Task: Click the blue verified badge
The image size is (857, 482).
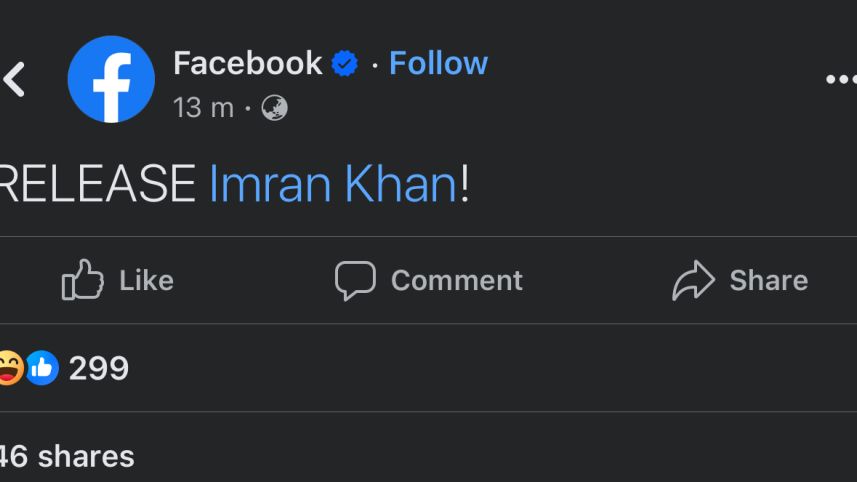Action: [344, 63]
